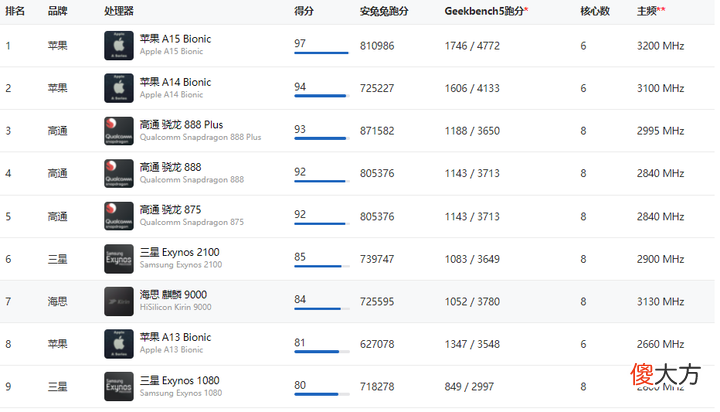This screenshot has height=412, width=720.
Task: Click the AnTuTu score 871582
Action: coord(377,131)
